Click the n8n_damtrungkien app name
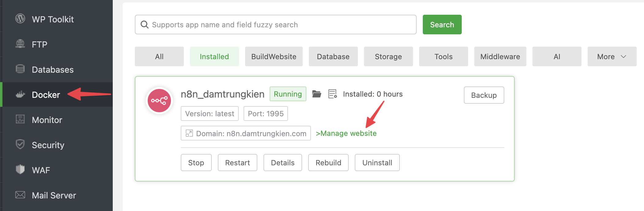The image size is (644, 211). [x=222, y=94]
